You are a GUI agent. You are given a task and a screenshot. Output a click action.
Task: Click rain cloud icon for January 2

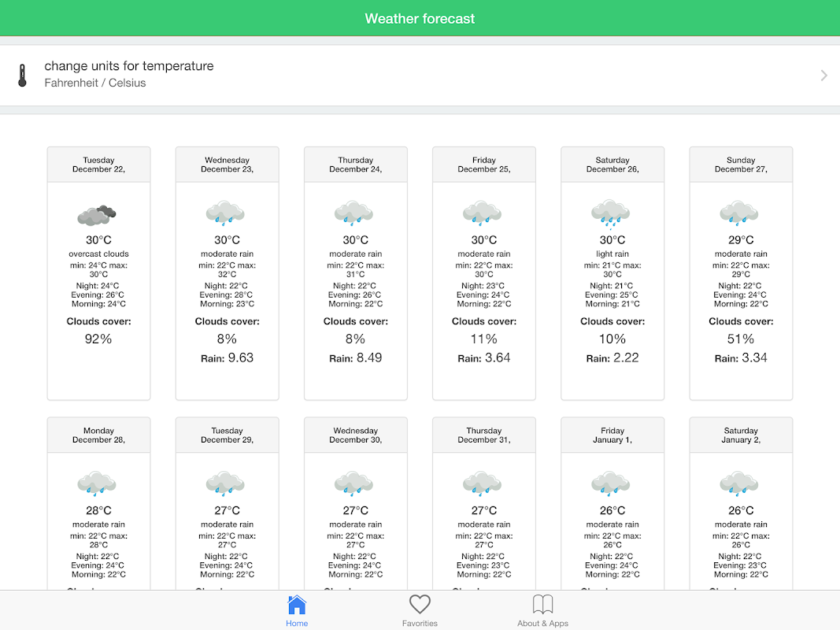739,484
